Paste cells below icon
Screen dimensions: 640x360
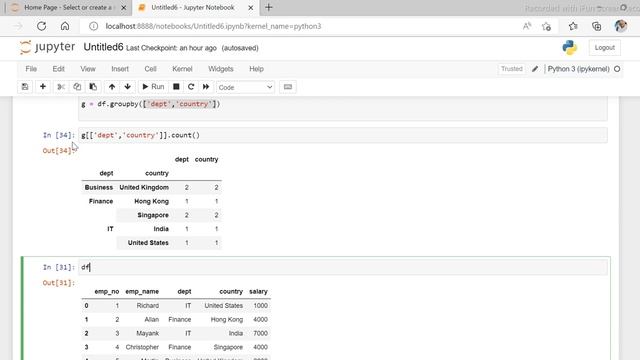click(93, 87)
